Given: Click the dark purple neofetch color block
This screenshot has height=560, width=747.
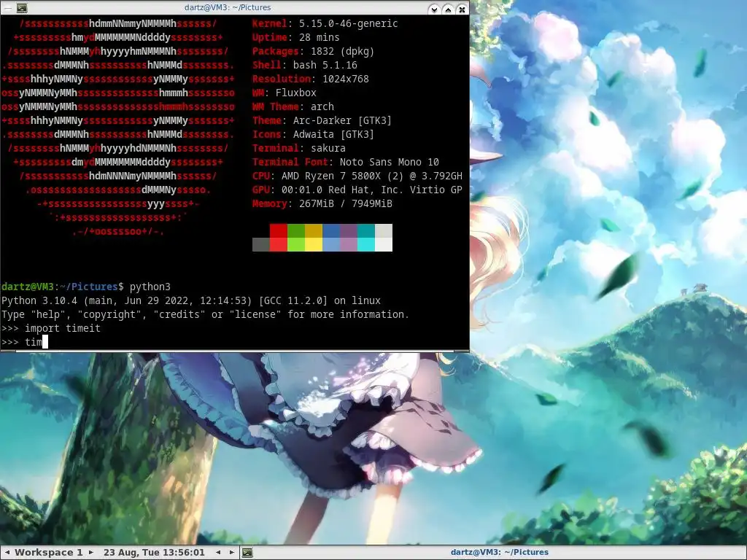Looking at the screenshot, I should click(x=349, y=230).
